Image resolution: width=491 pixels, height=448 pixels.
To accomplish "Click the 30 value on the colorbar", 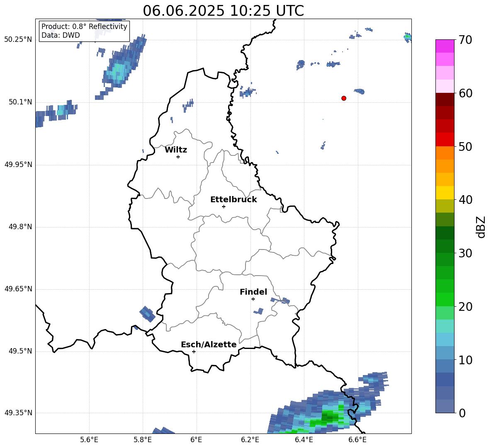I will point(466,253).
